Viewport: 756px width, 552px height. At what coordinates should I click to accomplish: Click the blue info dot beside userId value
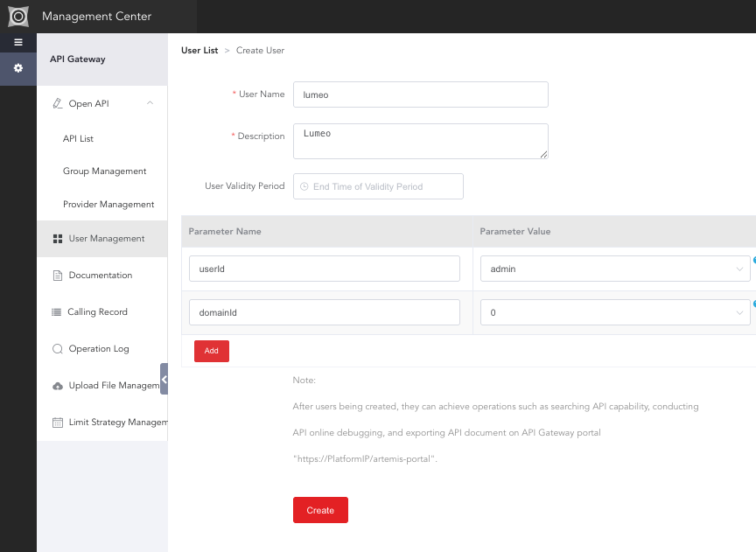click(x=754, y=261)
